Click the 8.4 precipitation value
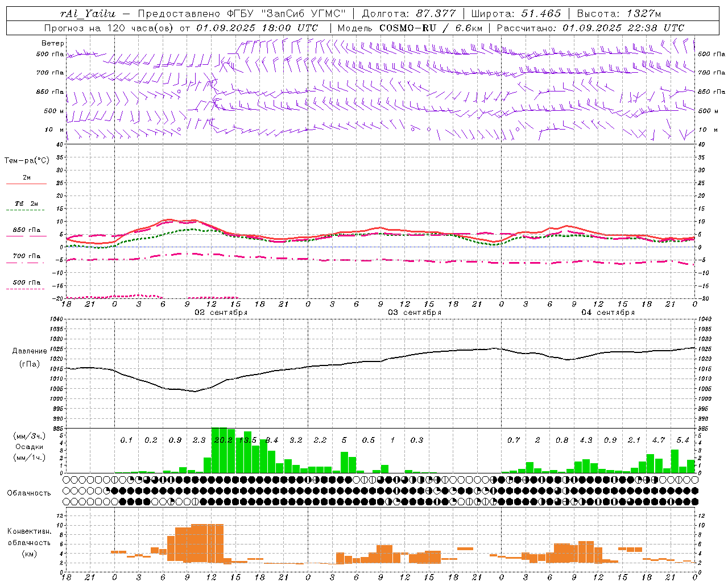The width and height of the screenshot is (728, 582). 272,440
